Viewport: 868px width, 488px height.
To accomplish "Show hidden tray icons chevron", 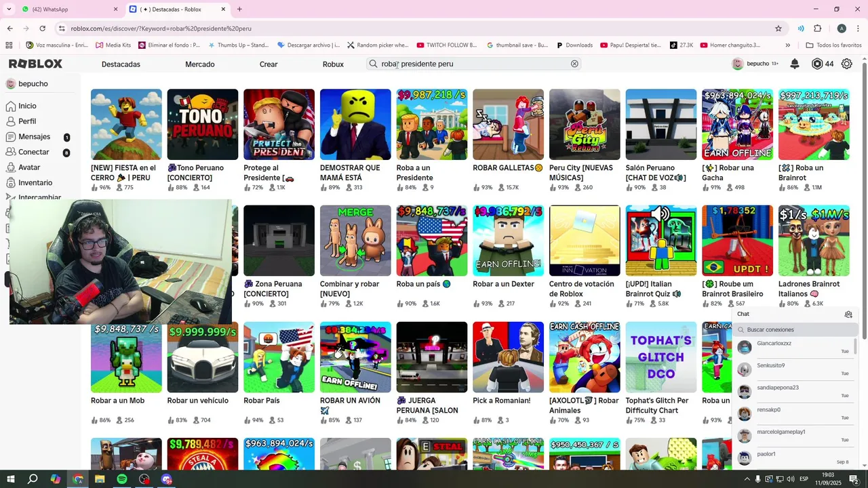I will point(747,479).
